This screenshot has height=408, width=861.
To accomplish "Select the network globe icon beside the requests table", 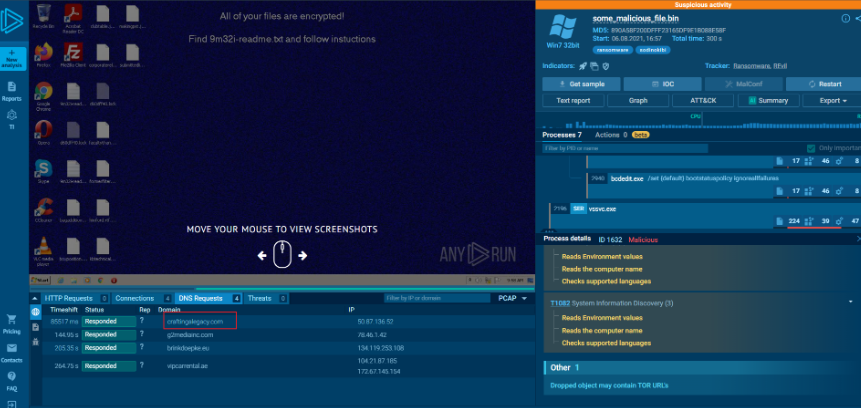I will point(36,312).
